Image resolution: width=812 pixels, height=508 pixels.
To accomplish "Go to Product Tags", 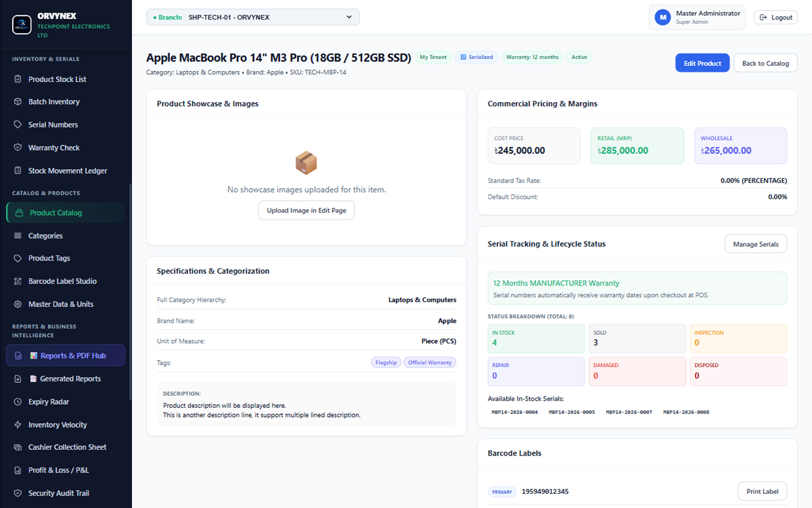I will pyautogui.click(x=65, y=258).
